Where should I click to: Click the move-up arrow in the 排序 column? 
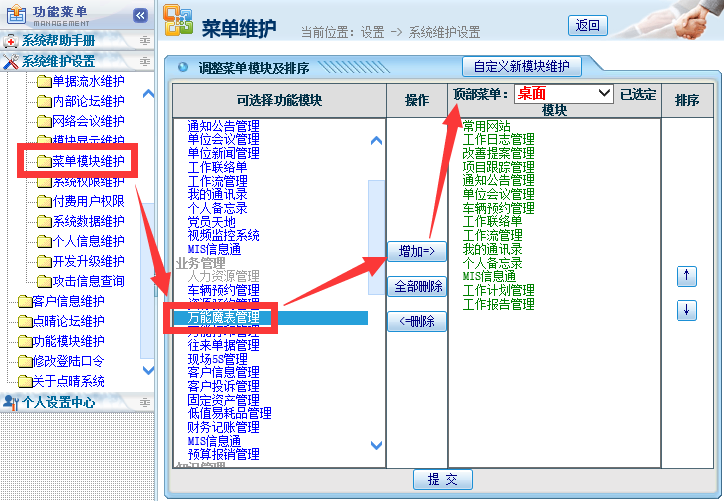pos(687,277)
